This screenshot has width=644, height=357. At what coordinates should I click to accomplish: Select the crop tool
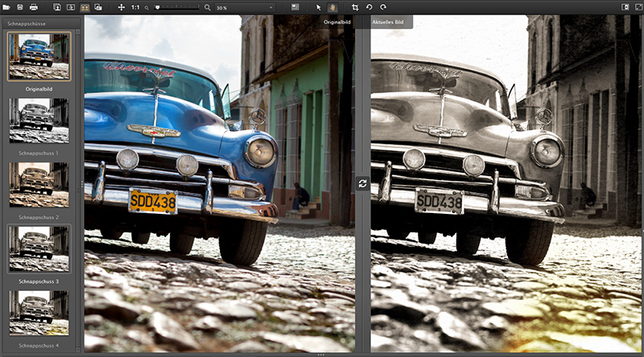[354, 7]
